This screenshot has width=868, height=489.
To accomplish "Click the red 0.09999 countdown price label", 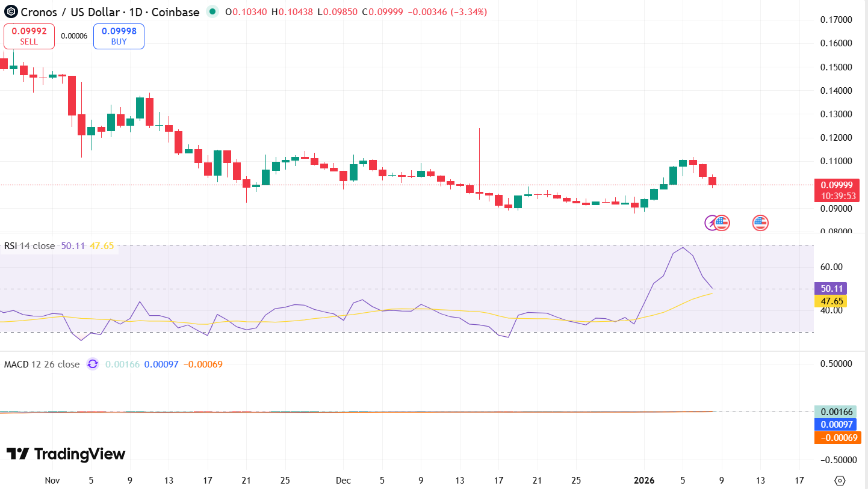I will (x=837, y=191).
